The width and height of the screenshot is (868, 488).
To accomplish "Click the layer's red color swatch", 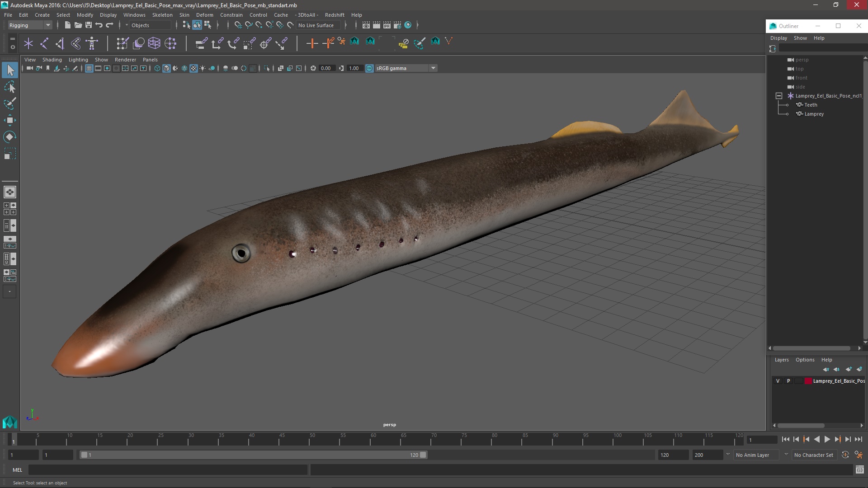I will (808, 381).
